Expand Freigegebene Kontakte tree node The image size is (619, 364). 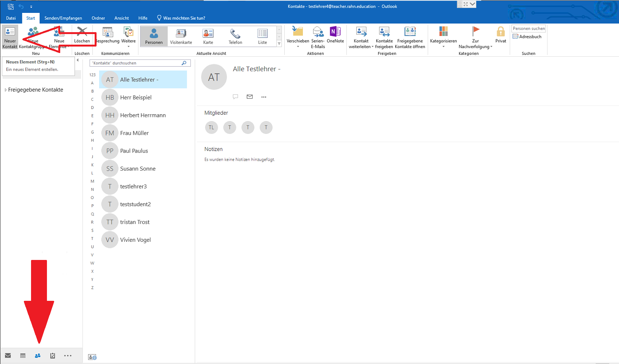point(6,90)
